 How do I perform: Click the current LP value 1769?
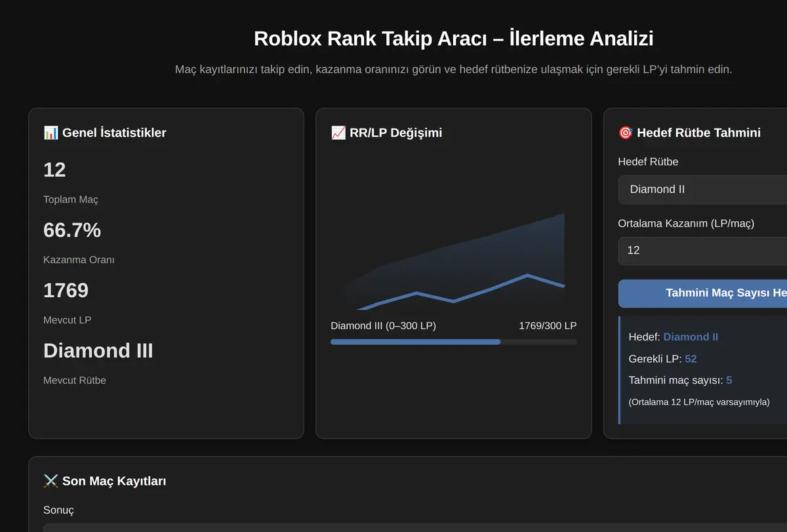coord(66,291)
